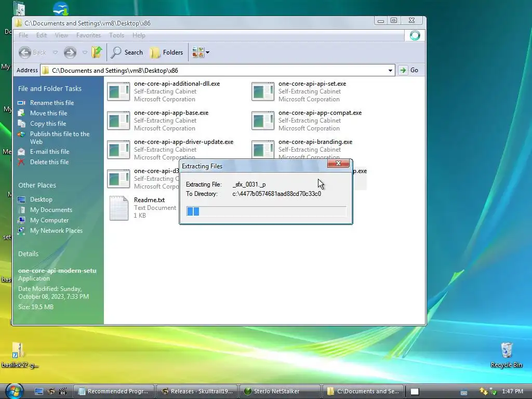Select the Readme.txt document icon
532x399 pixels.
[119, 208]
